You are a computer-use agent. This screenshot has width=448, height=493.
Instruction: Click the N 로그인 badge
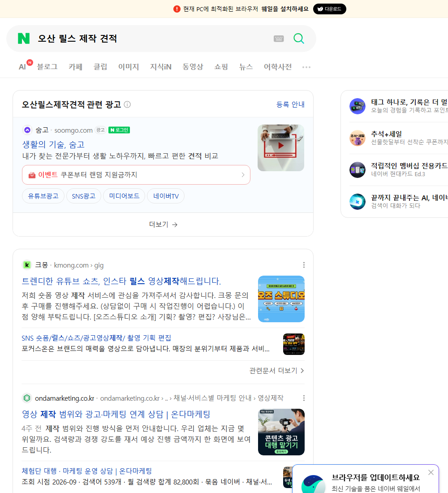tap(119, 130)
